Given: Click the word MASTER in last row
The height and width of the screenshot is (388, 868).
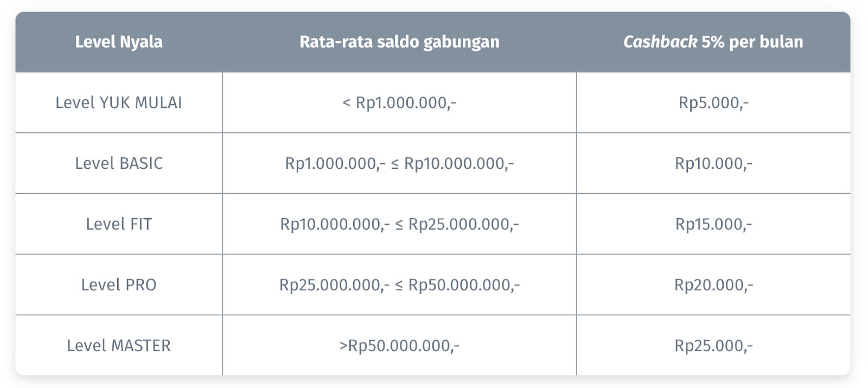Looking at the screenshot, I should (141, 346).
